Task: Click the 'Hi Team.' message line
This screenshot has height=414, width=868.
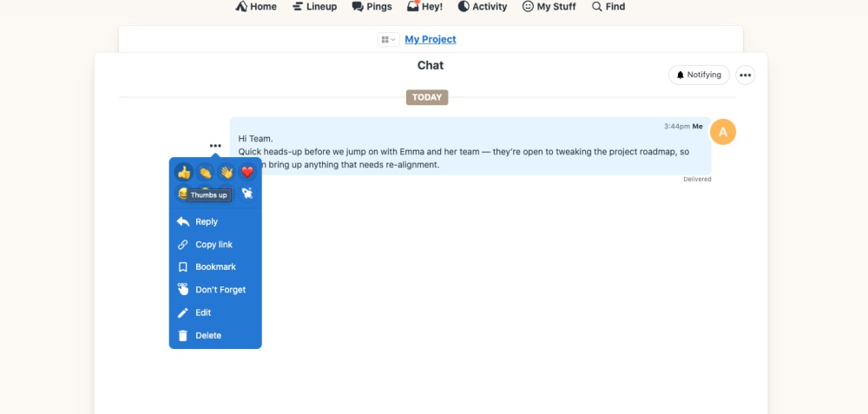Action: (255, 139)
